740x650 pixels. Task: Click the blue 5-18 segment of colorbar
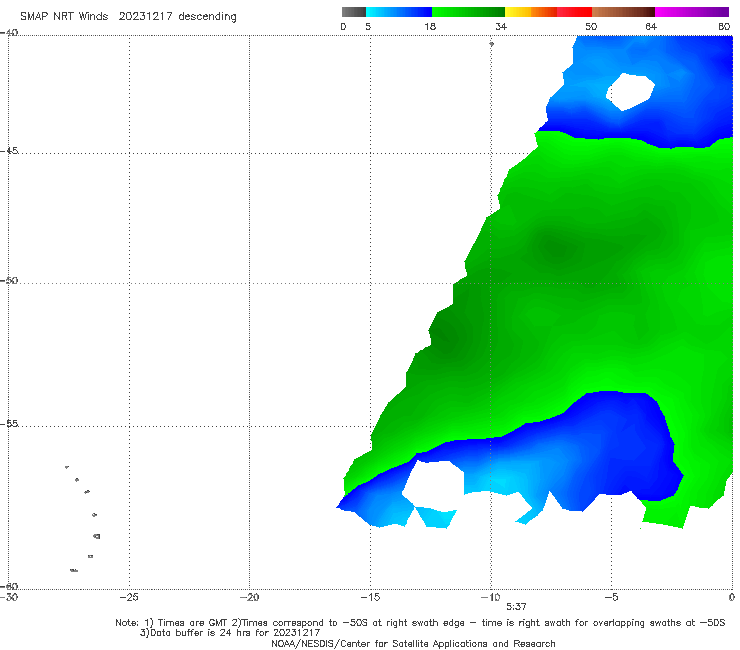399,12
